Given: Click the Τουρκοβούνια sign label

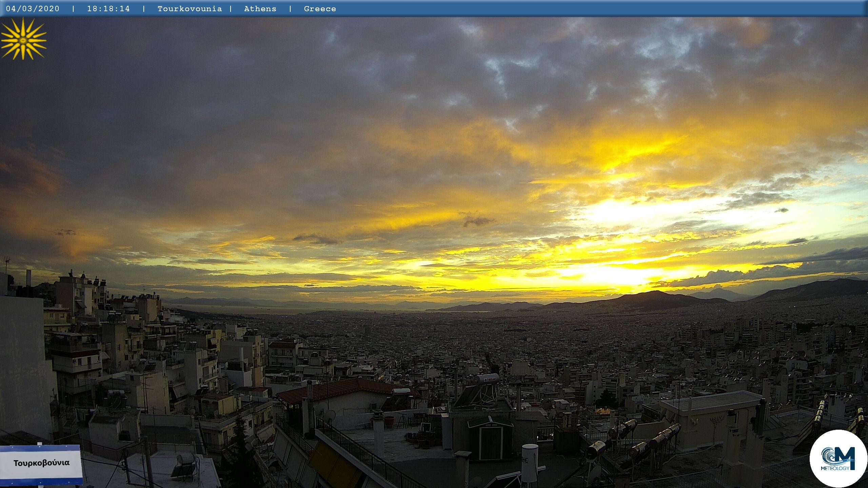Looking at the screenshot, I should coord(41,463).
